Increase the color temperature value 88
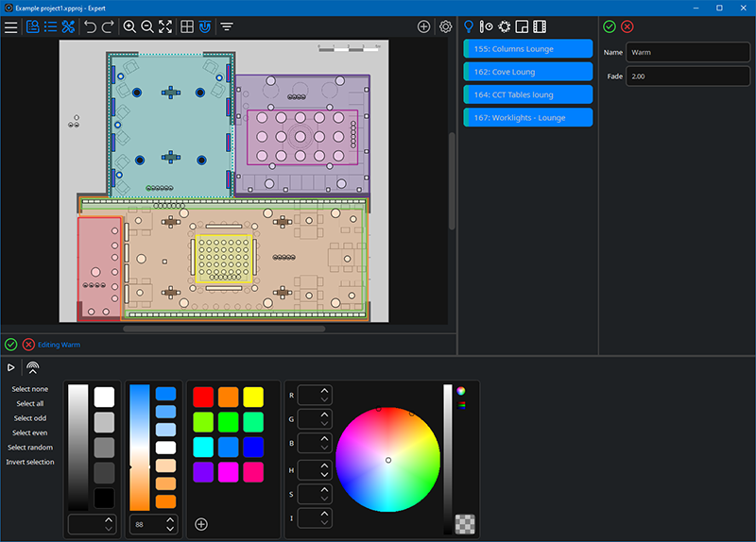The width and height of the screenshot is (756, 542). pos(170,520)
